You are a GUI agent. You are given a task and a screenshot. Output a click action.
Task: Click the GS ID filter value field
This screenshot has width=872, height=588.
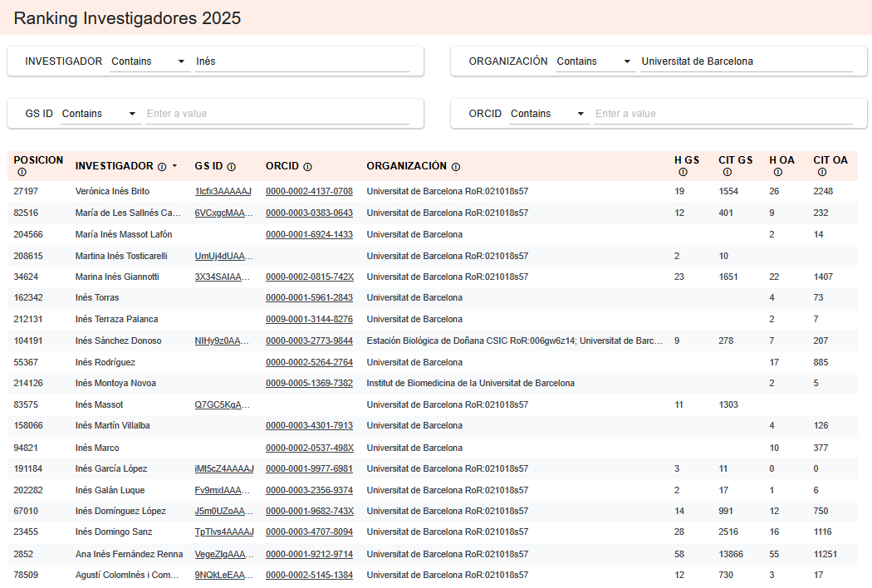(277, 114)
